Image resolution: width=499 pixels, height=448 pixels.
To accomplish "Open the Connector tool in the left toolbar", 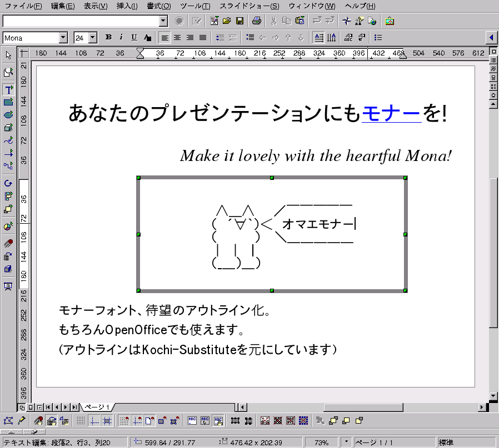I will pyautogui.click(x=8, y=165).
